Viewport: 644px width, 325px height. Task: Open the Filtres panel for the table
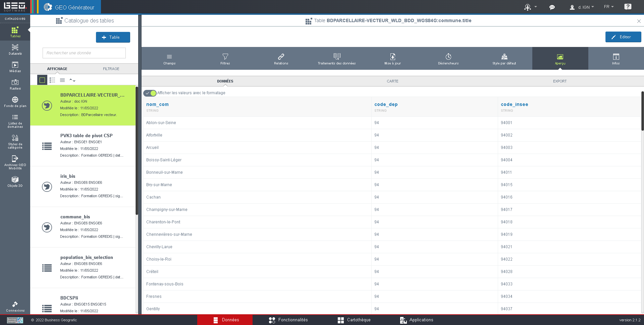click(x=225, y=59)
